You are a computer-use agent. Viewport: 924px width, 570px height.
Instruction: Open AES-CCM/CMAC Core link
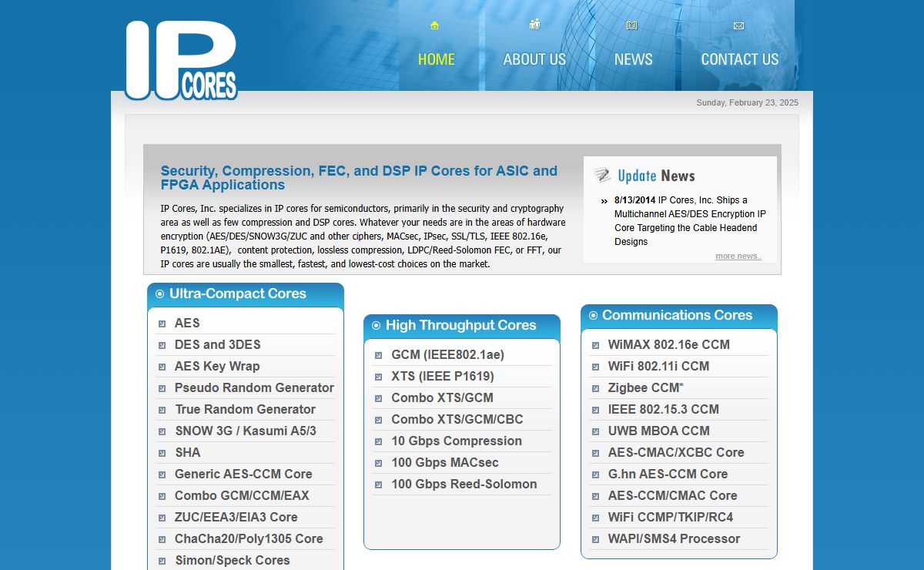pos(673,495)
